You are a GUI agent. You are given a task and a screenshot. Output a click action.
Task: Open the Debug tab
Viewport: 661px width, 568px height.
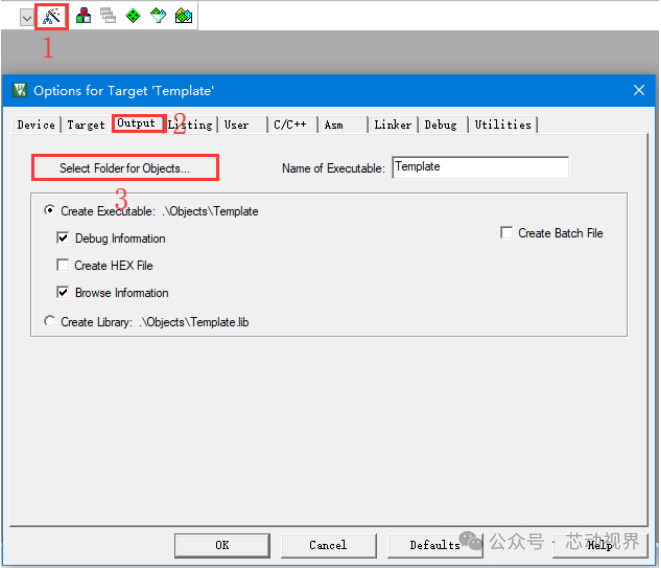(x=443, y=125)
